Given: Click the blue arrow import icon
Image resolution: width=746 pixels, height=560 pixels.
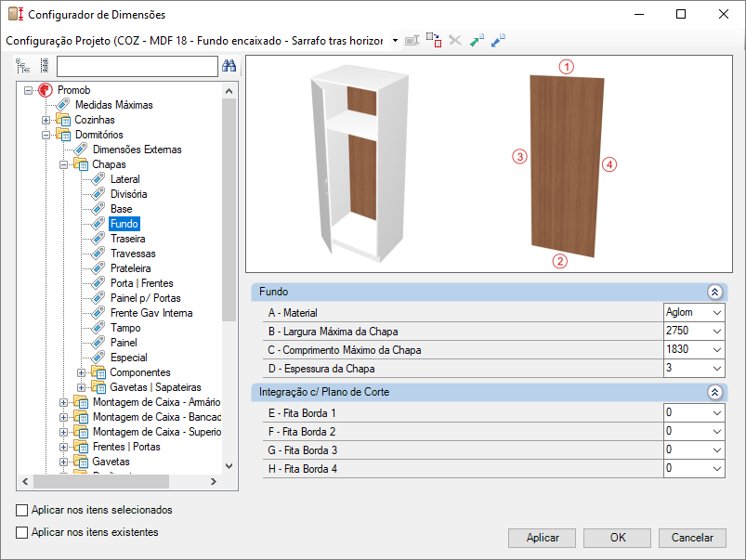Looking at the screenshot, I should (498, 41).
